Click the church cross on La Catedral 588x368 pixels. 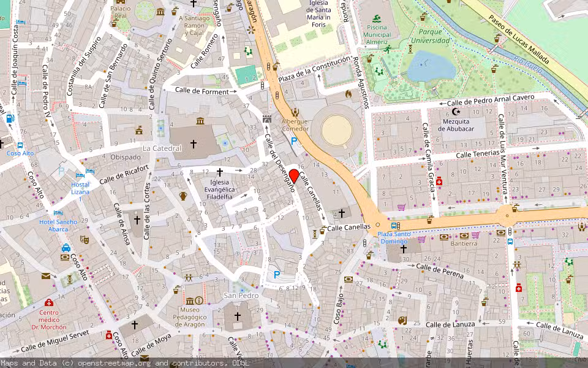click(x=194, y=144)
